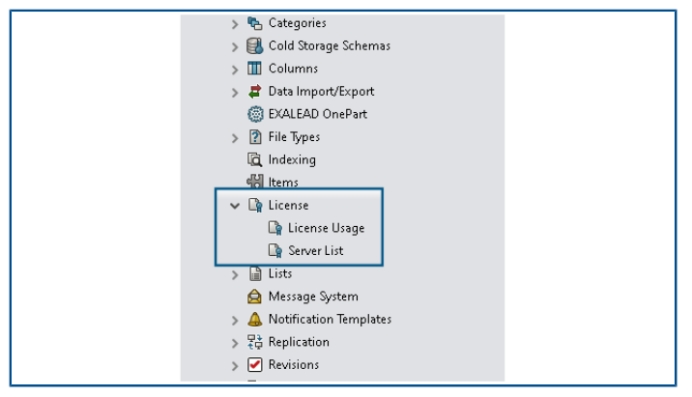Expand the Replication node

click(235, 343)
